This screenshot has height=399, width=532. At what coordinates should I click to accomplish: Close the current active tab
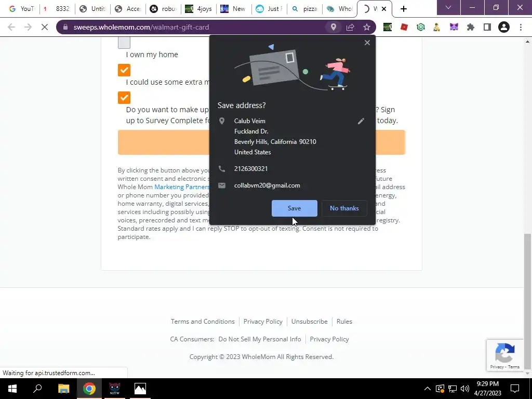click(x=384, y=9)
